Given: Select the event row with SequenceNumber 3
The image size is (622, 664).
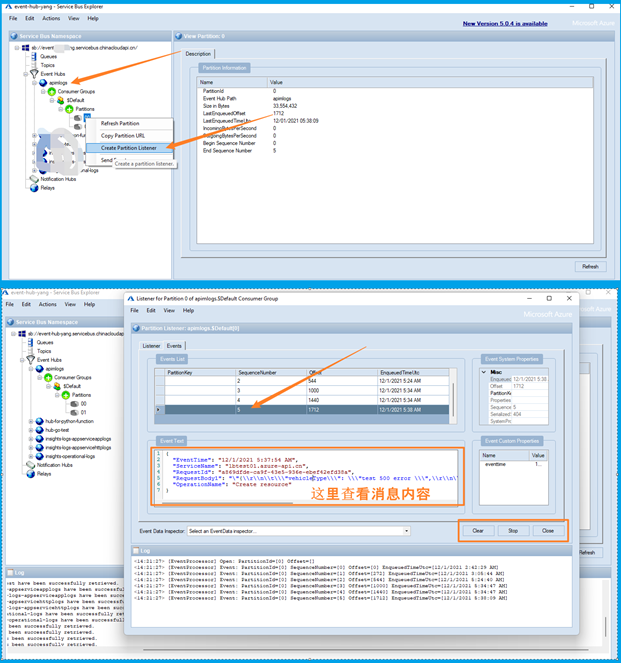Looking at the screenshot, I should point(300,390).
